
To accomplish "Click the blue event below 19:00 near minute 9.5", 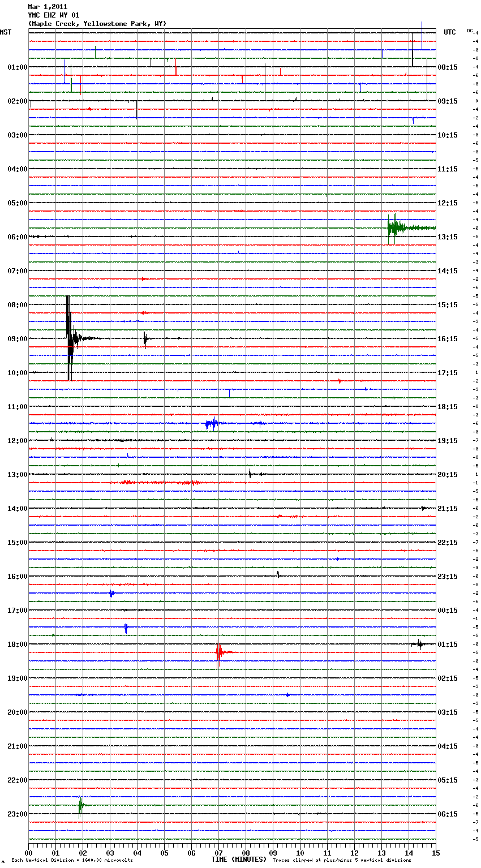I will (288, 695).
